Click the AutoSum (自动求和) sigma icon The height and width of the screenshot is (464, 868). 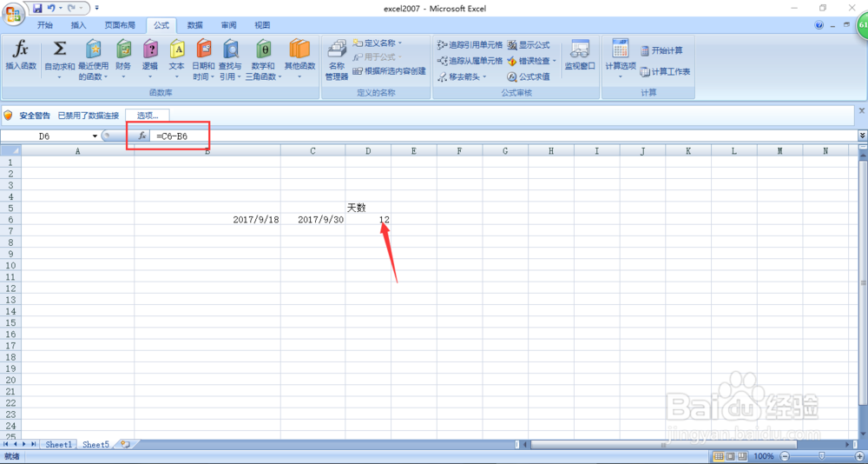point(59,50)
